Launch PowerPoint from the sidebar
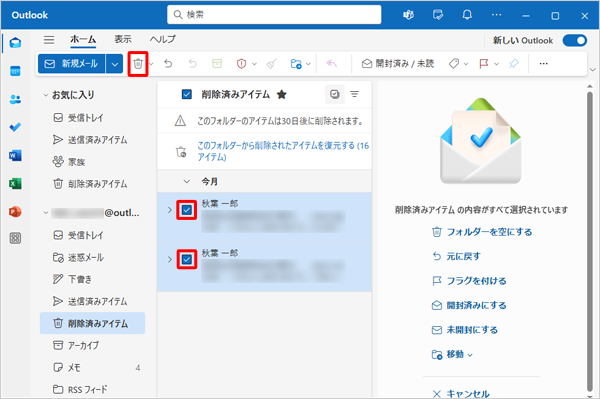The height and width of the screenshot is (399, 600). point(15,212)
